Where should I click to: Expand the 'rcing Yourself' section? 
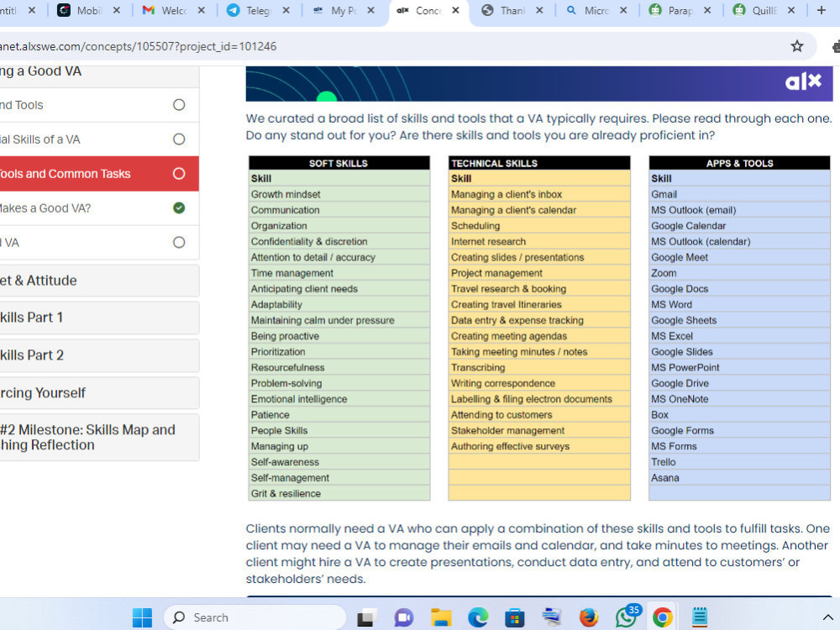pyautogui.click(x=99, y=392)
